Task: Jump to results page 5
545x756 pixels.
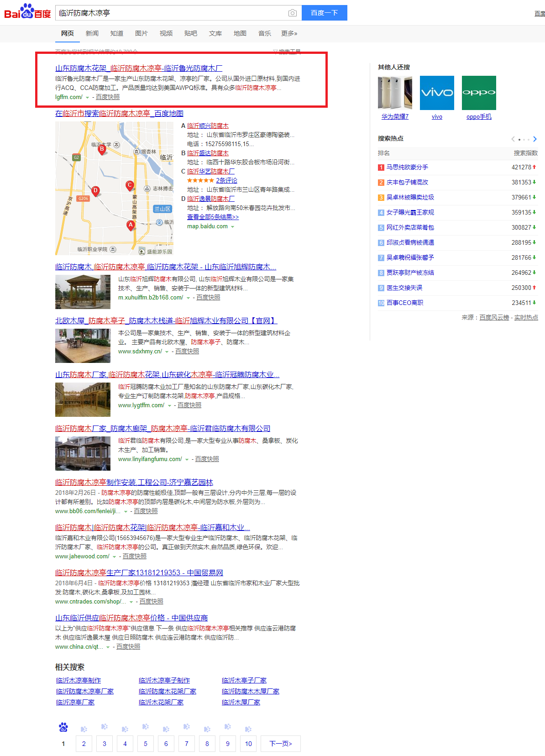Action: click(x=146, y=744)
